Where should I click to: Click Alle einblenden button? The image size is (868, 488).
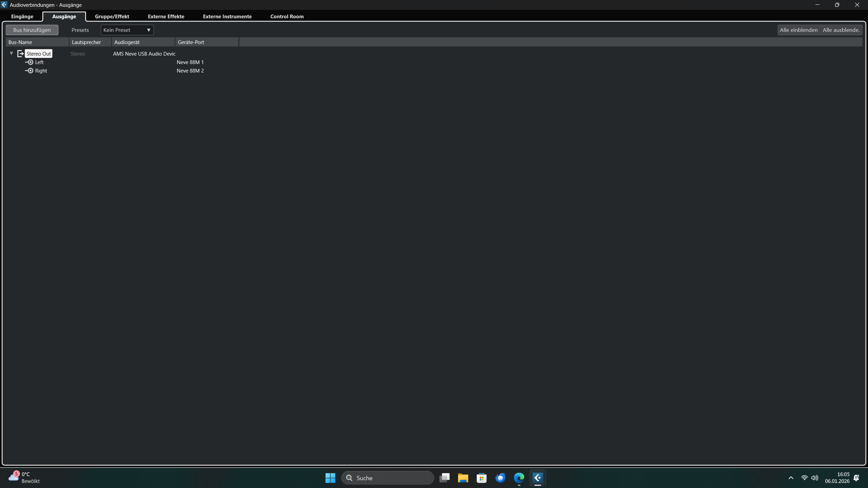(x=798, y=30)
